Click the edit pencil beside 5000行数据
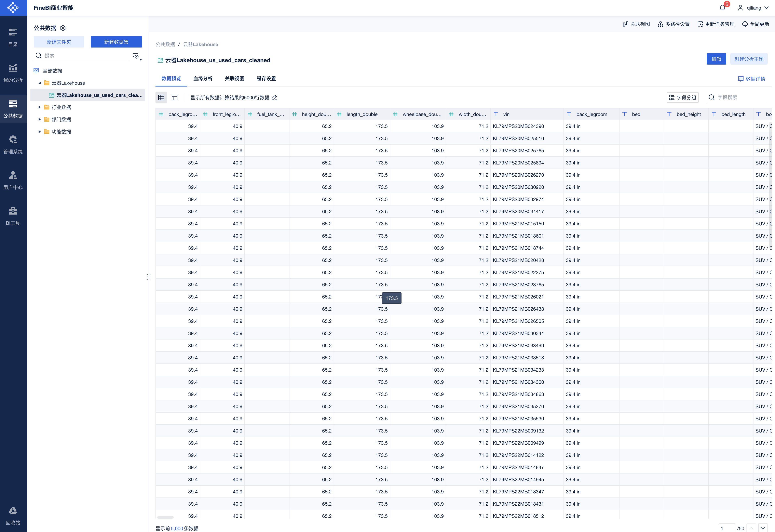Screen dimensions: 775x532 click(x=274, y=98)
